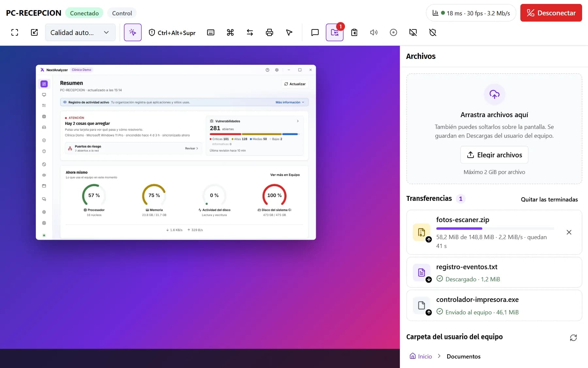Disconnect using the Desconectar button
The width and height of the screenshot is (588, 368).
pyautogui.click(x=551, y=13)
